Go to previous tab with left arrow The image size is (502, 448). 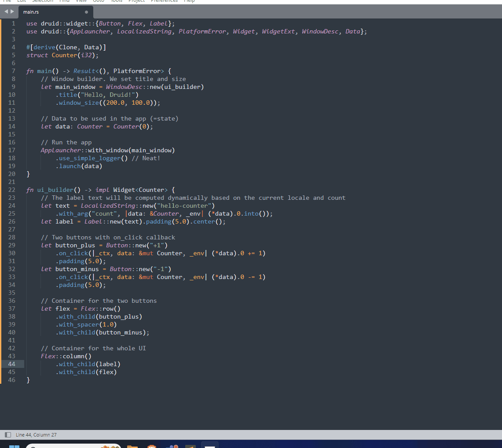tap(6, 11)
